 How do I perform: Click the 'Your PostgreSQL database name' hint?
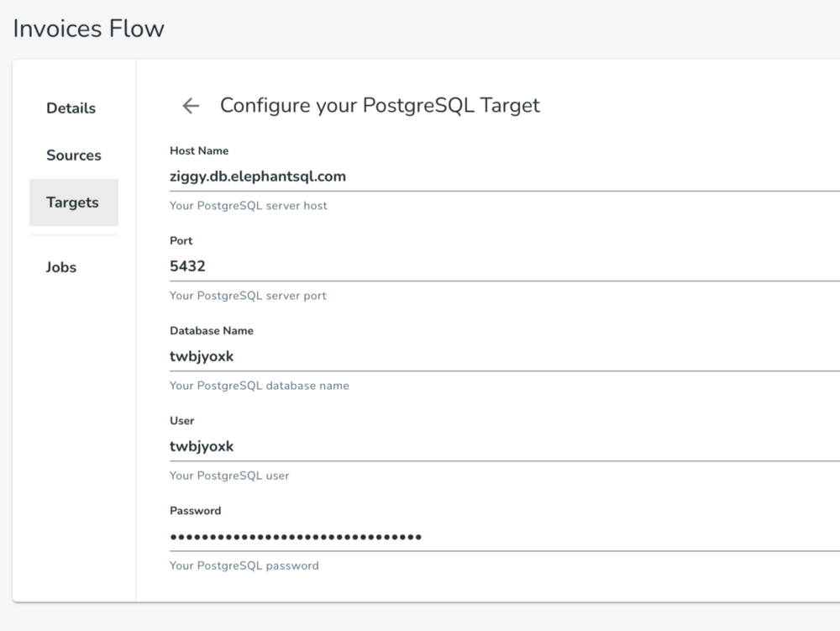[260, 386]
